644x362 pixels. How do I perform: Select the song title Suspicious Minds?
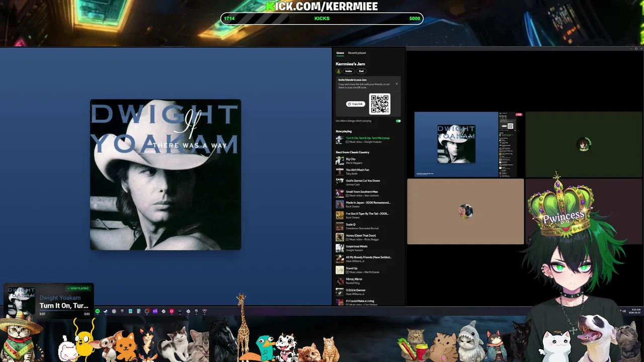[356, 246]
